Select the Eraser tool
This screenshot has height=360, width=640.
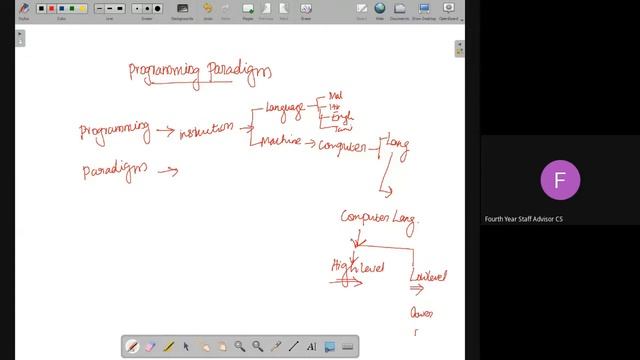(150, 347)
